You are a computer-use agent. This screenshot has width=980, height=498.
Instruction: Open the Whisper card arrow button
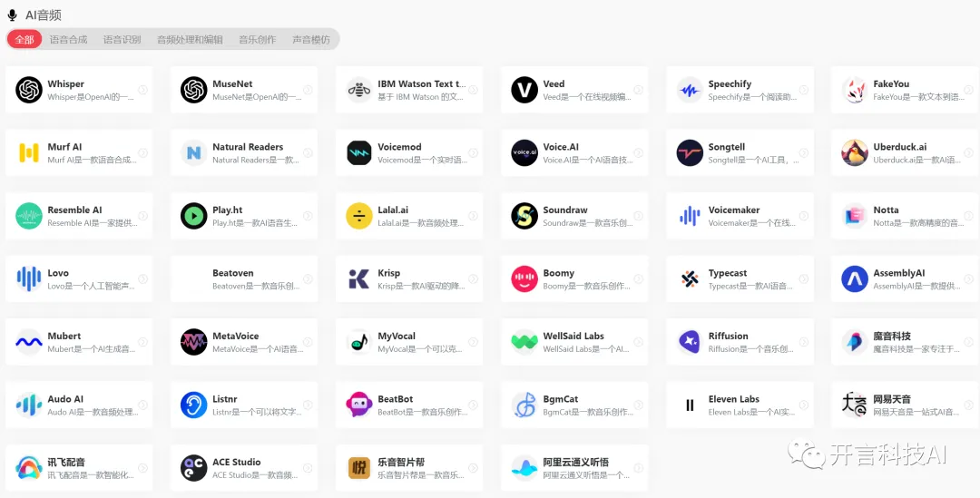tap(142, 90)
